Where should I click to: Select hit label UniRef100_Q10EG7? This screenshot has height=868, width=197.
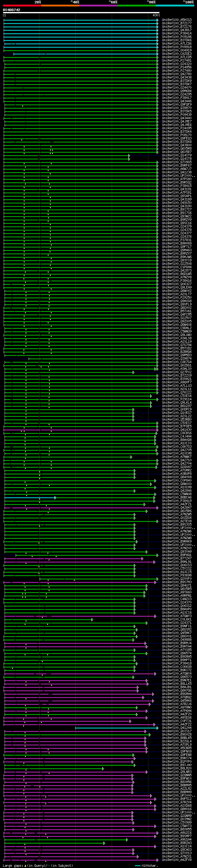coord(177,413)
